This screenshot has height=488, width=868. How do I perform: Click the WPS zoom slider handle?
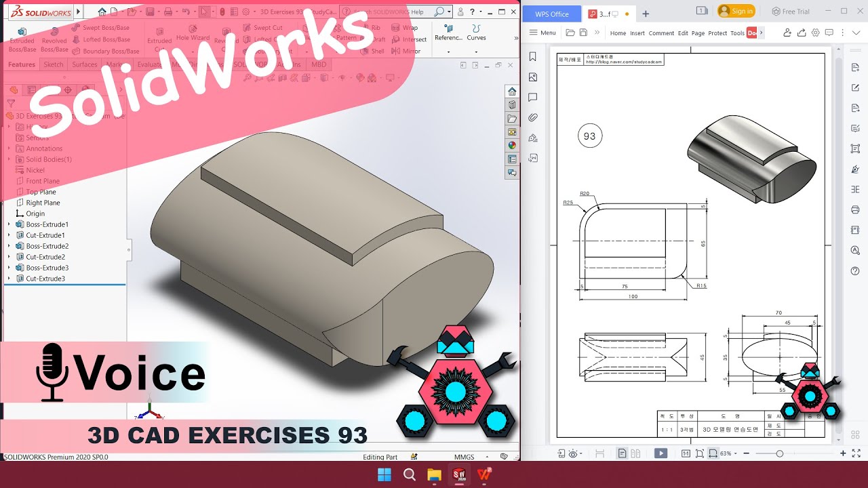(780, 453)
